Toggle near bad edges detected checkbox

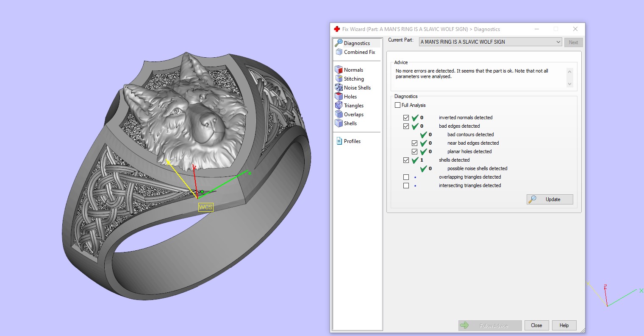[414, 143]
